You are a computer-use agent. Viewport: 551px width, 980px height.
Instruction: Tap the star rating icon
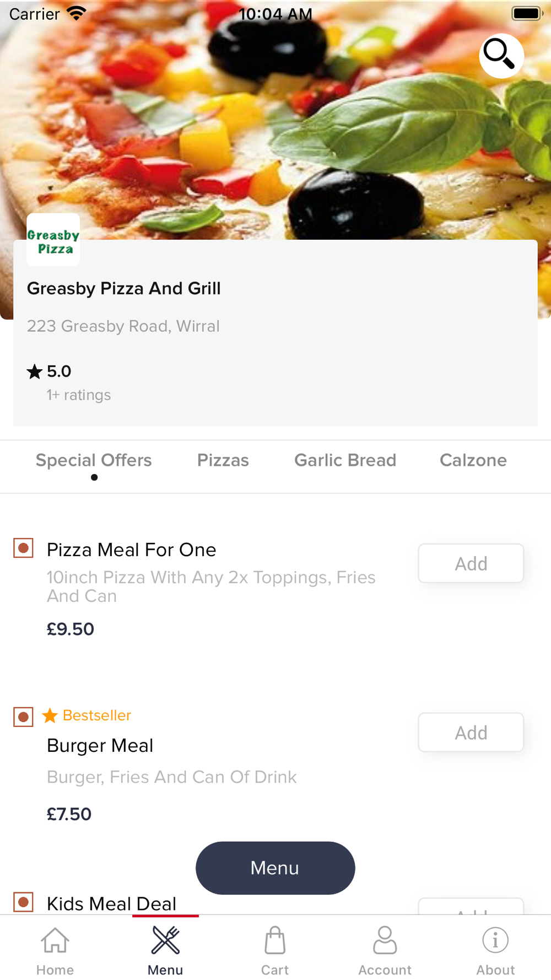(35, 372)
